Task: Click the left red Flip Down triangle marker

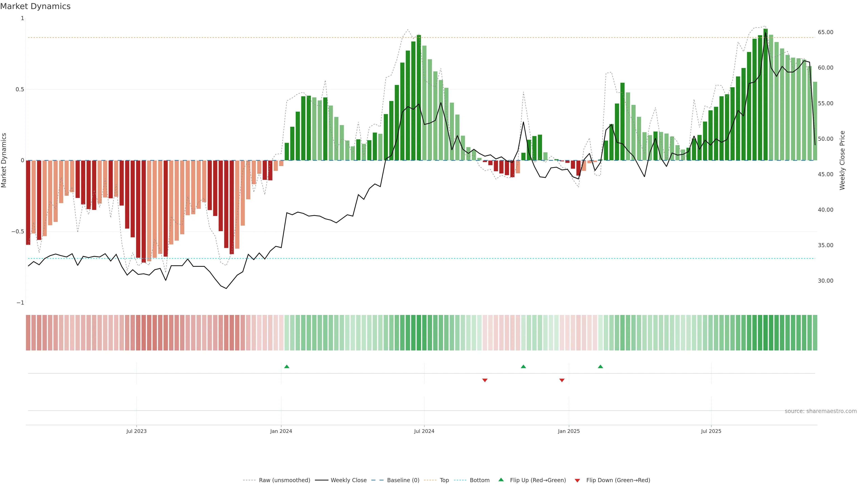Action: [485, 380]
